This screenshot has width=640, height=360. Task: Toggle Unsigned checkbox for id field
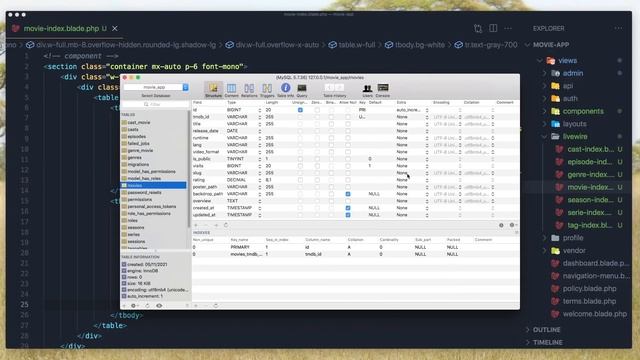300,110
